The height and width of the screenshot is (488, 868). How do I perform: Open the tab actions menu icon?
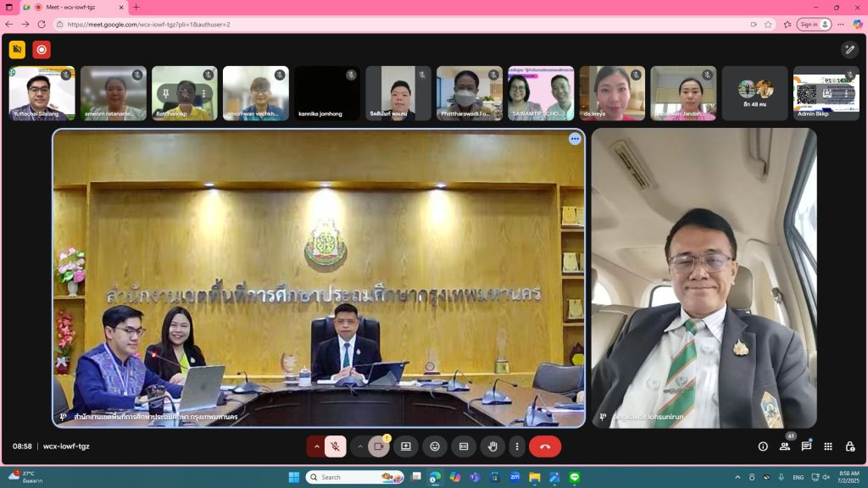tap(8, 7)
